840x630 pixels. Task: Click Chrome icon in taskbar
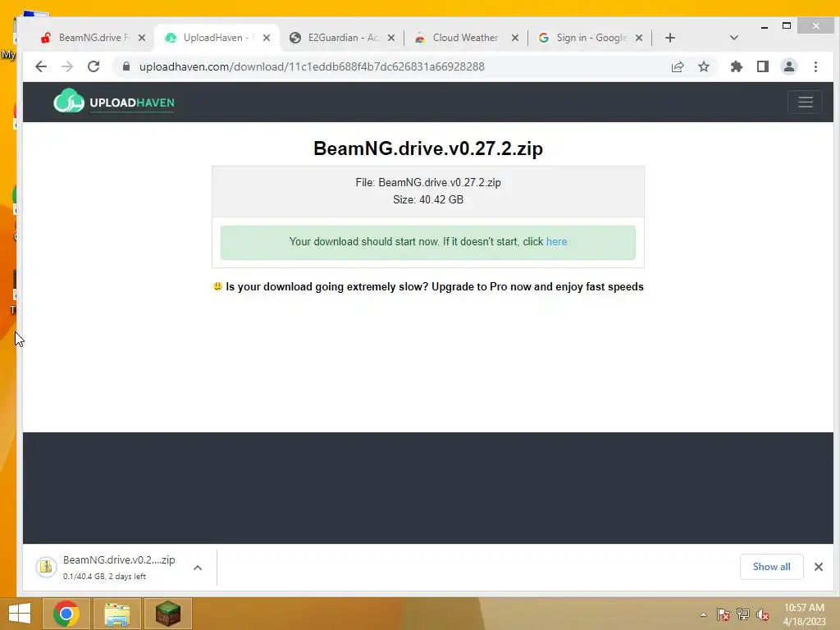point(66,614)
